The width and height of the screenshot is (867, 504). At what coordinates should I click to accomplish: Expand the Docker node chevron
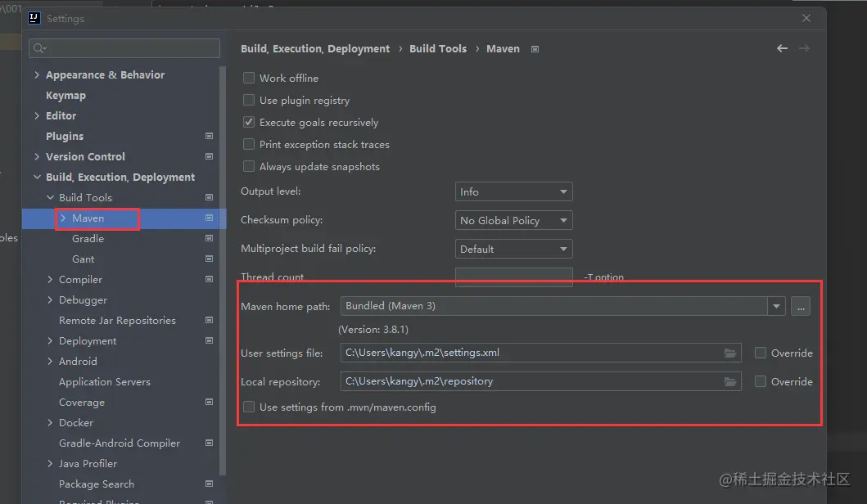tap(50, 422)
